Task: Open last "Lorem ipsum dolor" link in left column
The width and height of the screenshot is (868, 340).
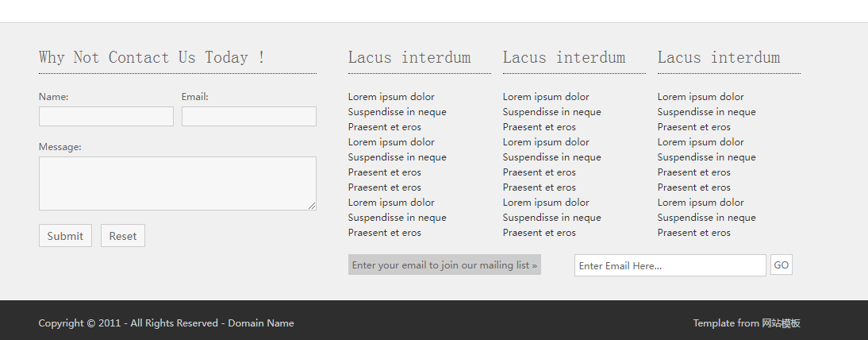Action: click(391, 203)
